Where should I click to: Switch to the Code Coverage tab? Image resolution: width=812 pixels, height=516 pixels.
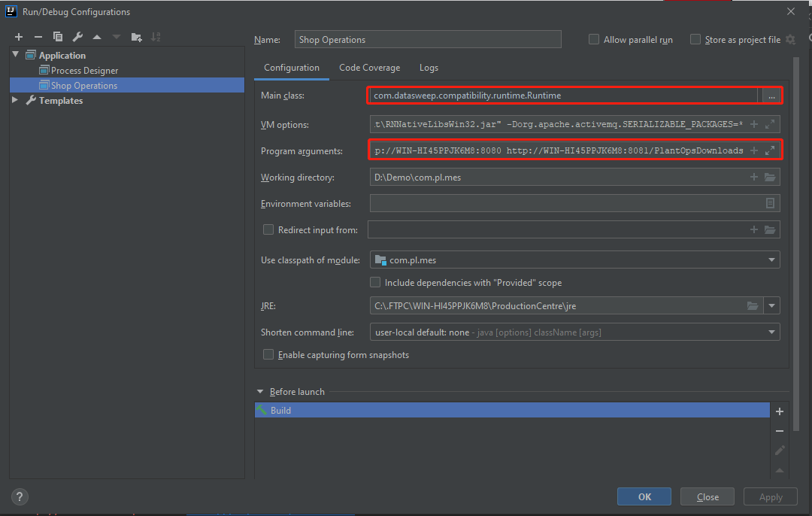point(369,67)
